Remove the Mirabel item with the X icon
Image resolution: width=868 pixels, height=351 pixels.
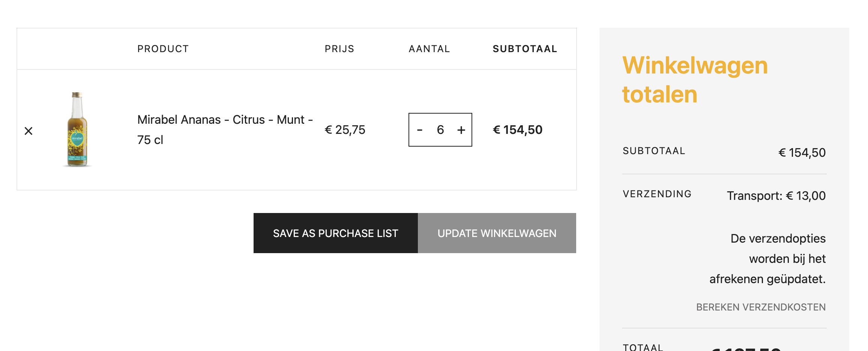coord(29,131)
